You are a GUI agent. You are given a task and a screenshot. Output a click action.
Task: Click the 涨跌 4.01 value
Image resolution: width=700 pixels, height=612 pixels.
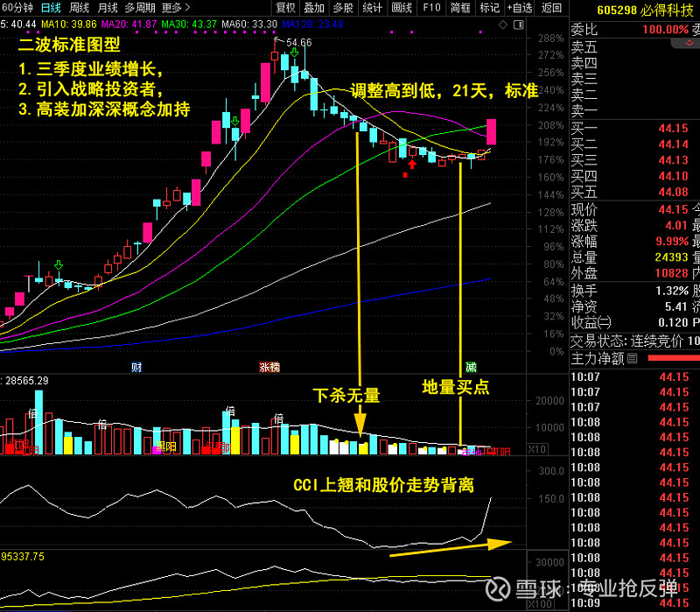click(x=676, y=225)
